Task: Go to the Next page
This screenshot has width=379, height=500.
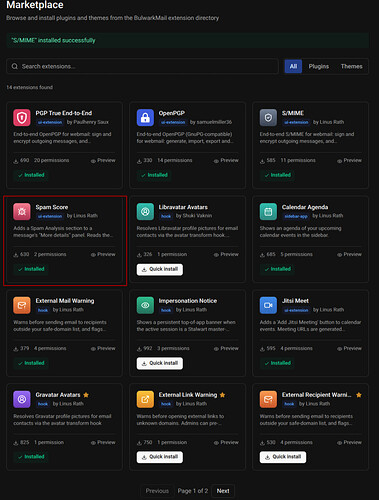Action: (x=223, y=491)
